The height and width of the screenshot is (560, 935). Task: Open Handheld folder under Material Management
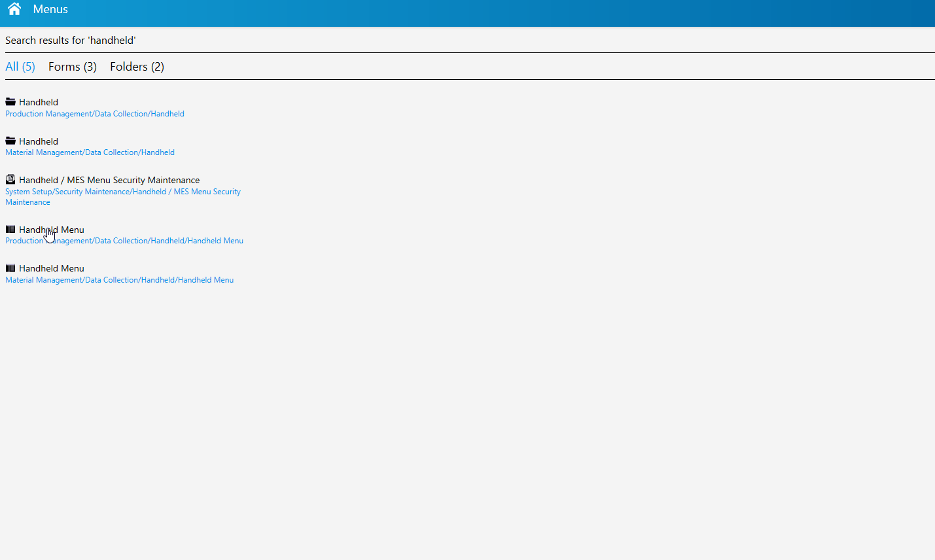39,141
